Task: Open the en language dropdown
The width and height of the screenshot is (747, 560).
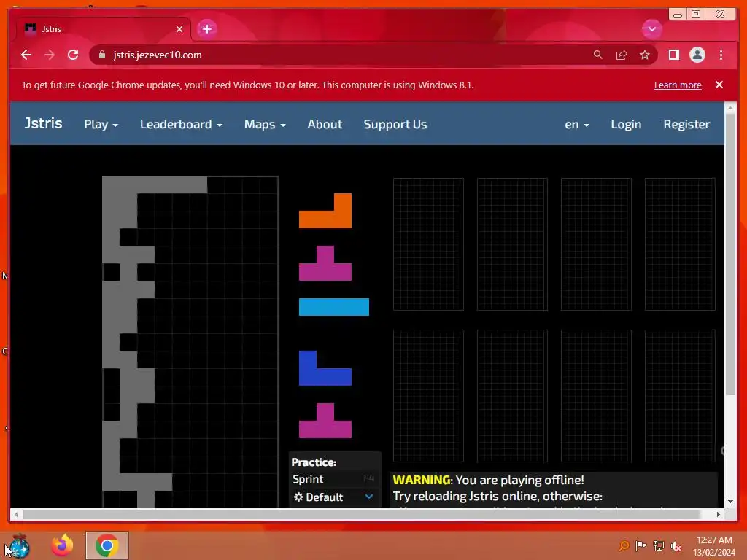Action: (577, 124)
